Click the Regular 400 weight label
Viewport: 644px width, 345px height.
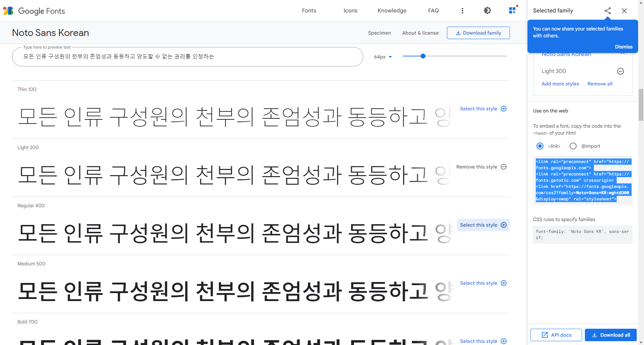31,206
